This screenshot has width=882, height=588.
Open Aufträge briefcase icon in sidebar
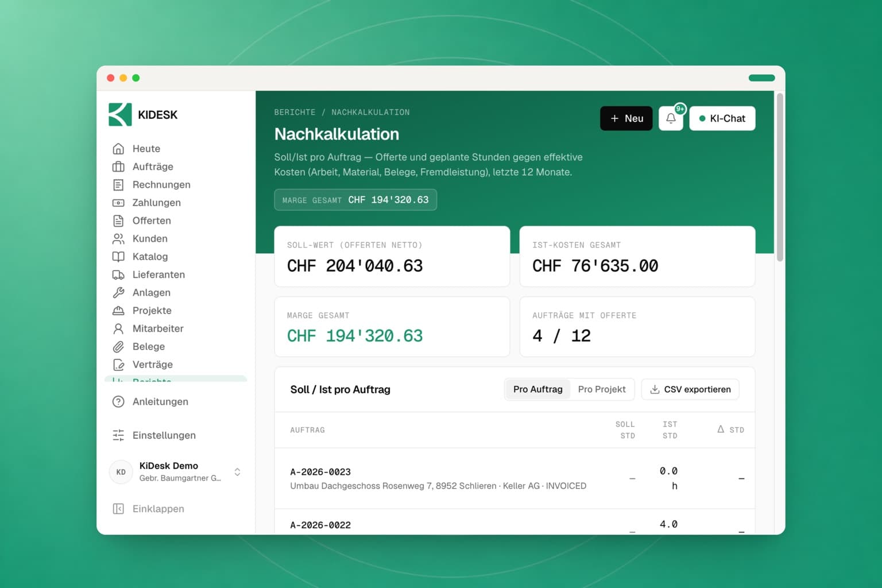[x=118, y=167]
